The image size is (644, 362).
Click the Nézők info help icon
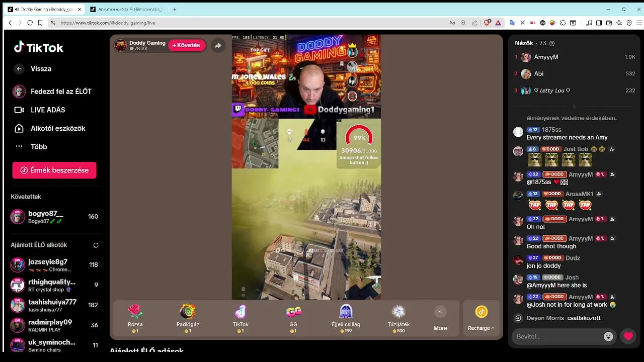click(552, 44)
